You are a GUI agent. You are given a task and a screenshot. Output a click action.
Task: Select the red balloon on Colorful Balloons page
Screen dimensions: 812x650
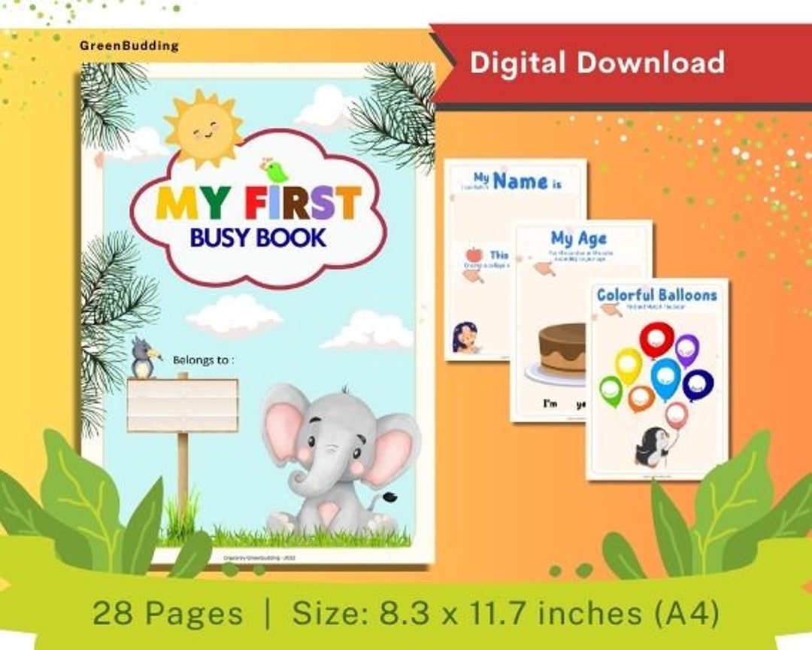(x=657, y=340)
